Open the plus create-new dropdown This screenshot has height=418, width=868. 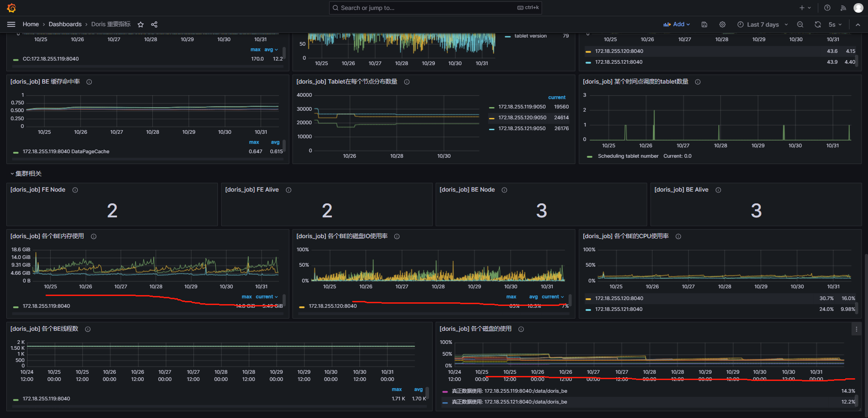(x=805, y=8)
